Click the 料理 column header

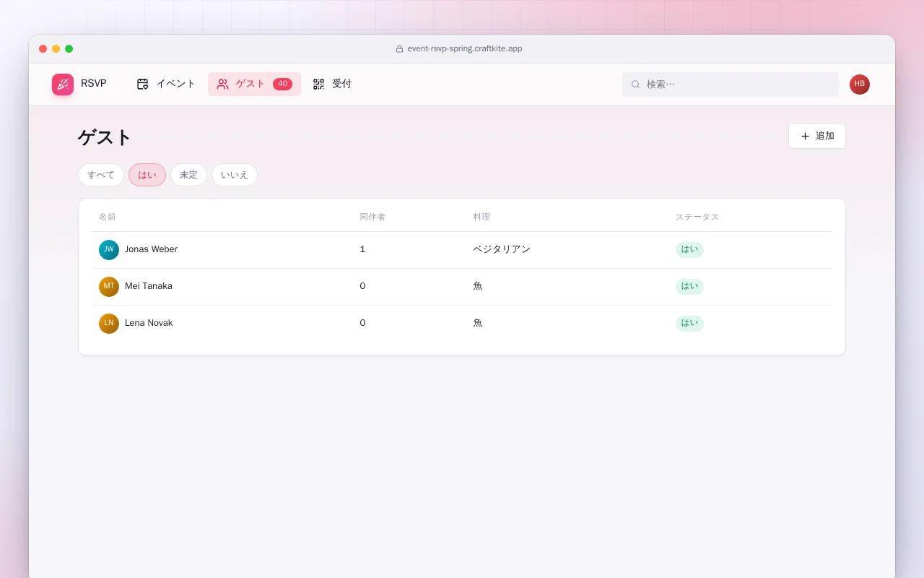pyautogui.click(x=481, y=217)
